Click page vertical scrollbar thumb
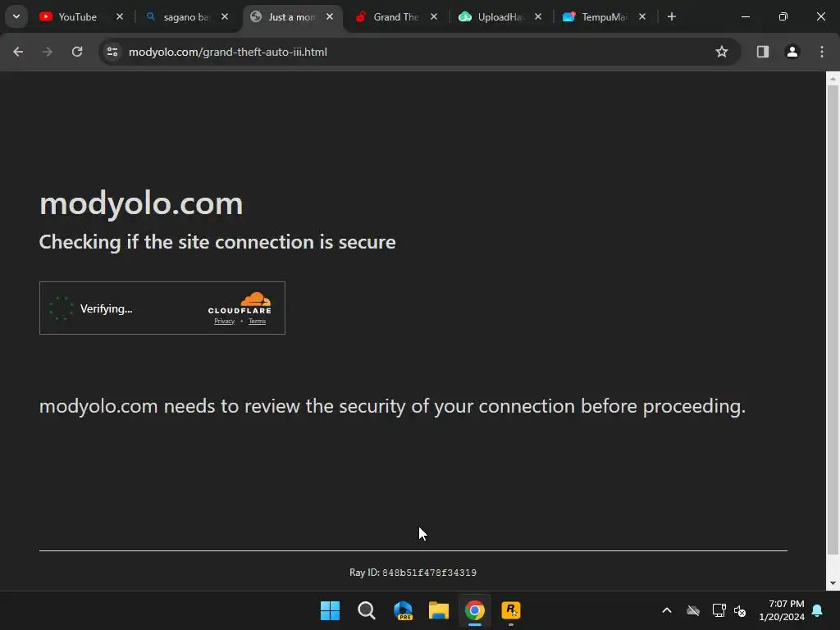This screenshot has height=630, width=840. [x=833, y=320]
